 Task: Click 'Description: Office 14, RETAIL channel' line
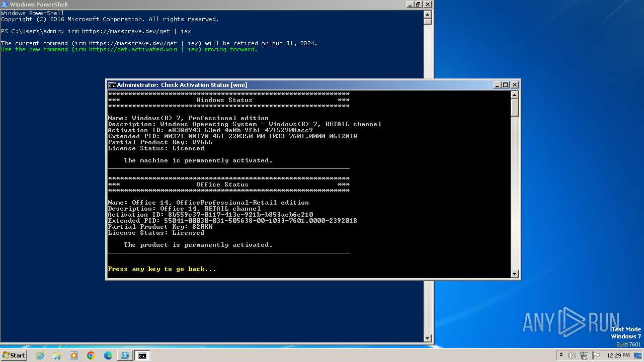(x=184, y=209)
